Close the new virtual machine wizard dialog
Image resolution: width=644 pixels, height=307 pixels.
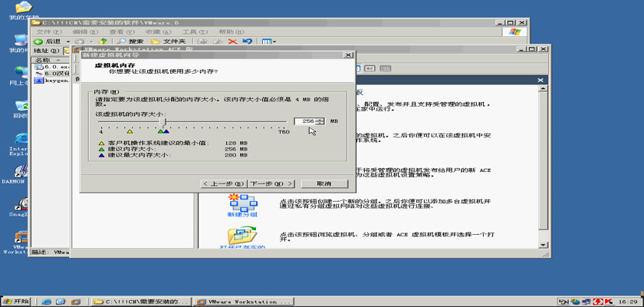(x=348, y=54)
